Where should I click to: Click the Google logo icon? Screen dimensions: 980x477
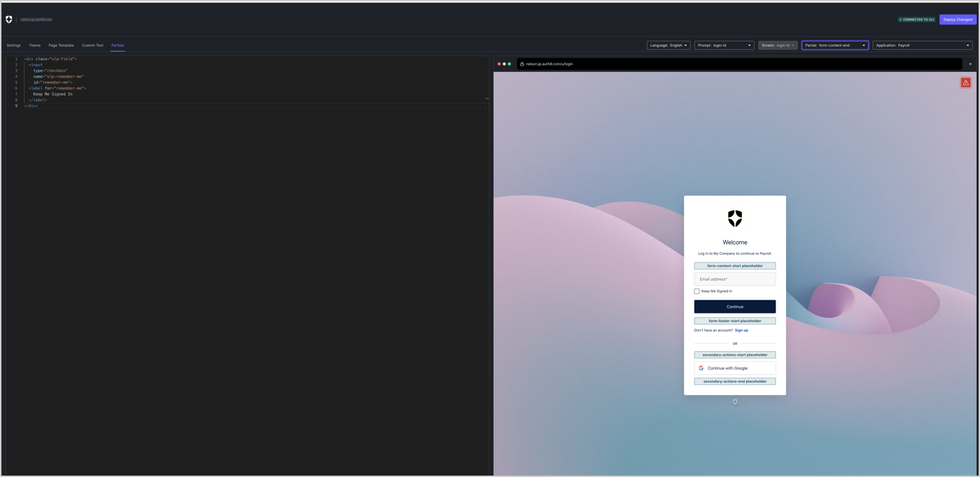click(x=701, y=368)
